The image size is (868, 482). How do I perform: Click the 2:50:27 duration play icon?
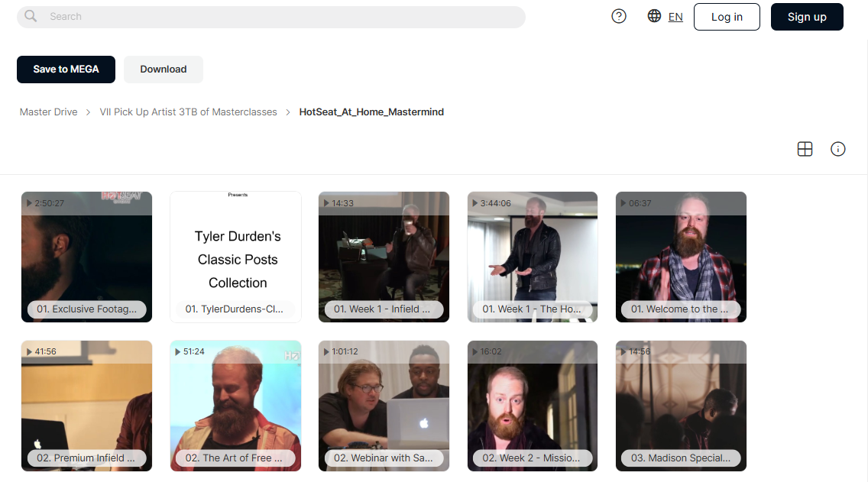(29, 203)
